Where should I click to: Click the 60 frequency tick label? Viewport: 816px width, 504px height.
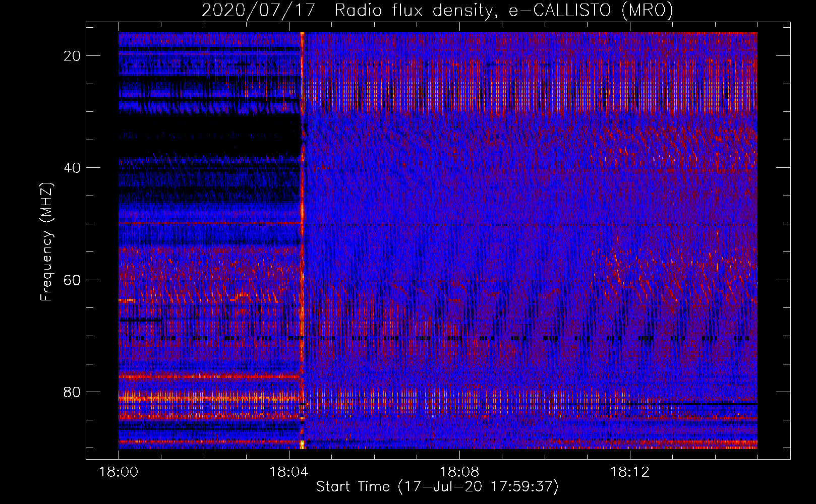pyautogui.click(x=72, y=280)
